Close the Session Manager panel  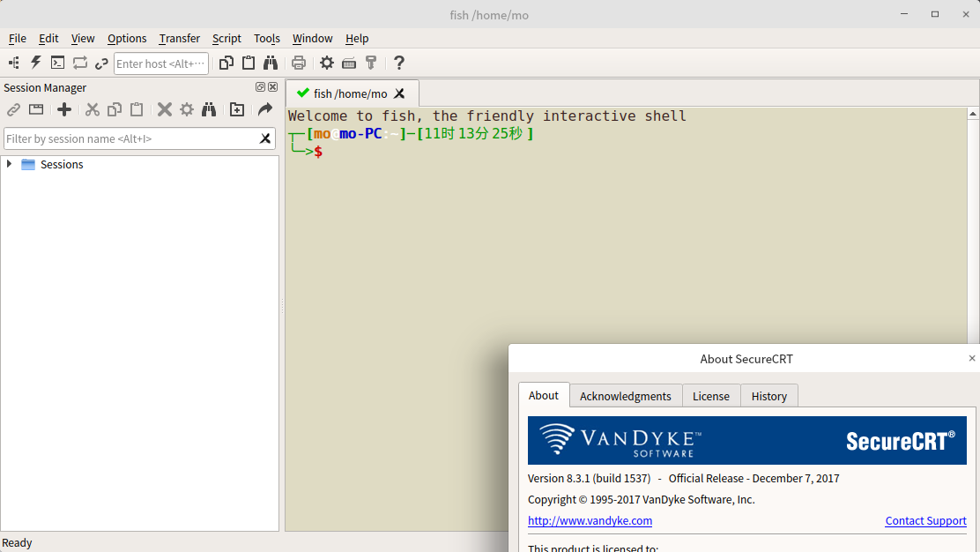(272, 87)
